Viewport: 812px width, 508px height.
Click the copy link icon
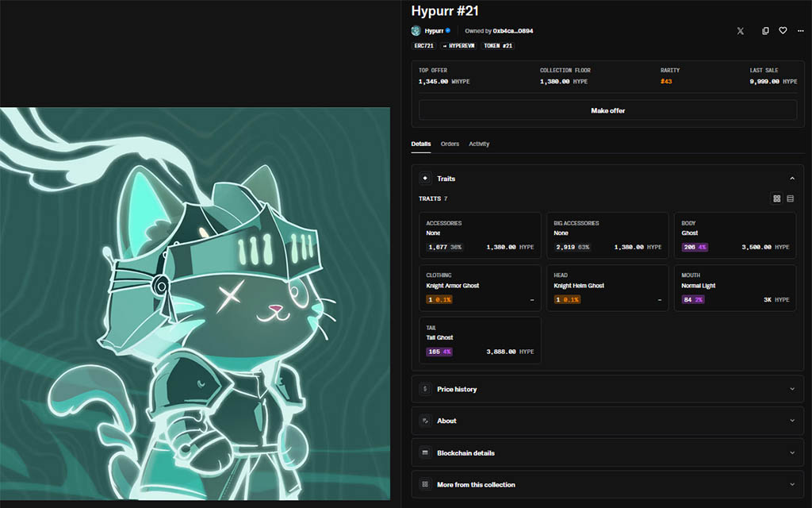click(765, 31)
